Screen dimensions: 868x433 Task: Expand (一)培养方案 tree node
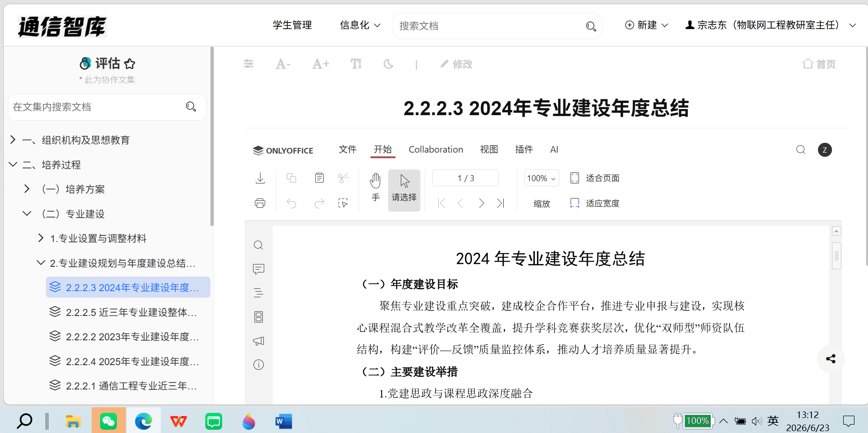(27, 189)
